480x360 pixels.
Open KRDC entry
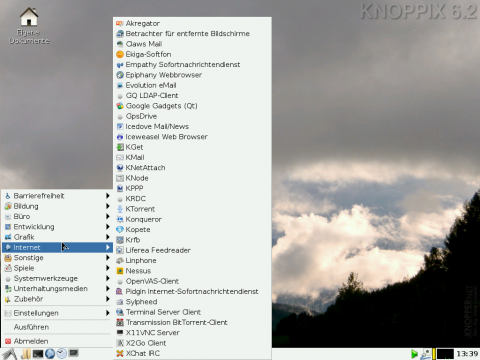click(x=192, y=199)
